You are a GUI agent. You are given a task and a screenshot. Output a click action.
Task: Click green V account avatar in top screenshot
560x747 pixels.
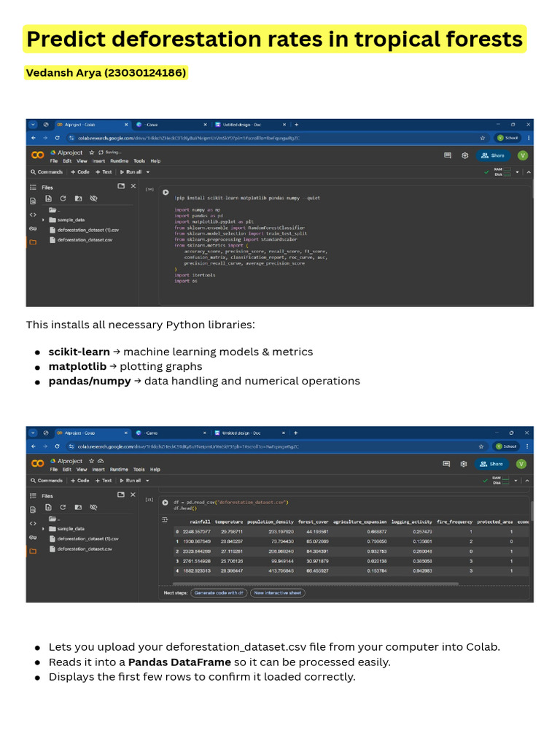click(x=522, y=155)
